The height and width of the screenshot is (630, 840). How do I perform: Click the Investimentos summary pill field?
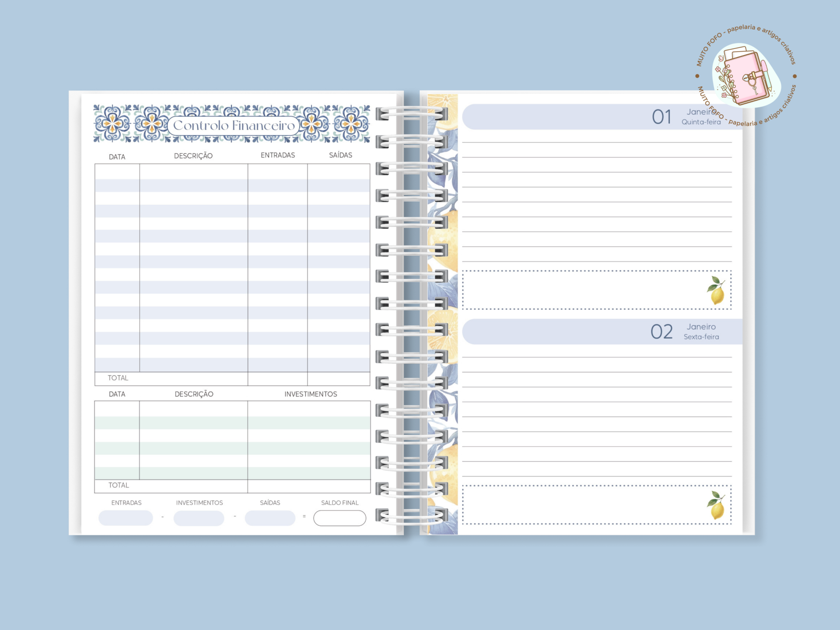[199, 518]
